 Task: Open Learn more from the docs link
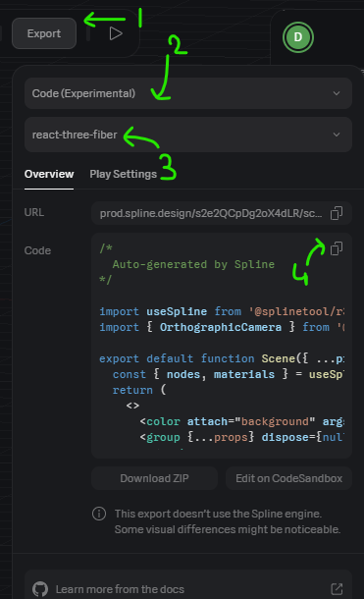coord(188,589)
